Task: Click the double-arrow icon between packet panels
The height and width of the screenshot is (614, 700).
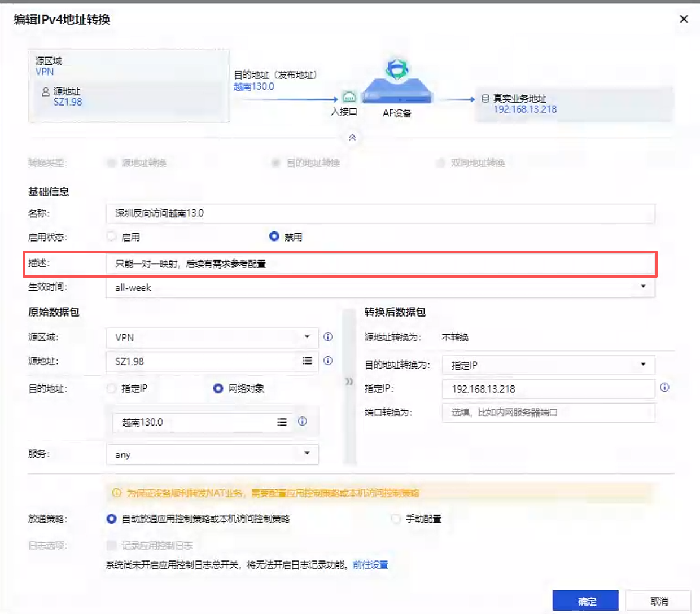Action: (349, 381)
